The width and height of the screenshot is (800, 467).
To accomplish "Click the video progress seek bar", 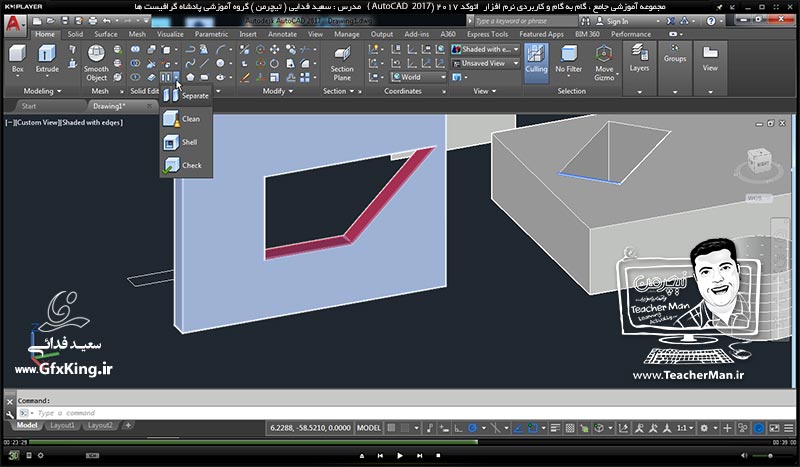I will click(400, 442).
